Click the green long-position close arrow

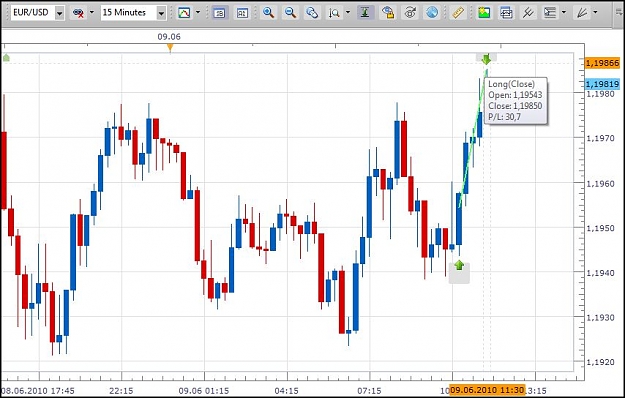click(486, 59)
